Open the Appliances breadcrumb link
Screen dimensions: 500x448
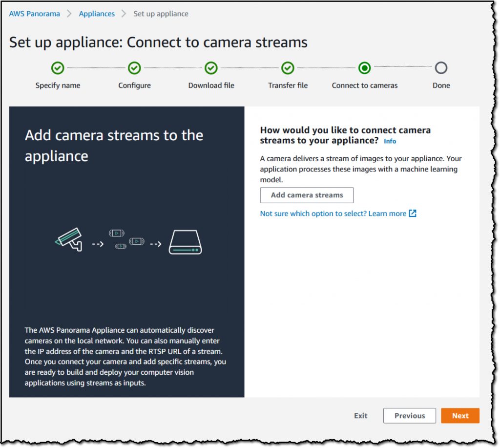pyautogui.click(x=97, y=14)
